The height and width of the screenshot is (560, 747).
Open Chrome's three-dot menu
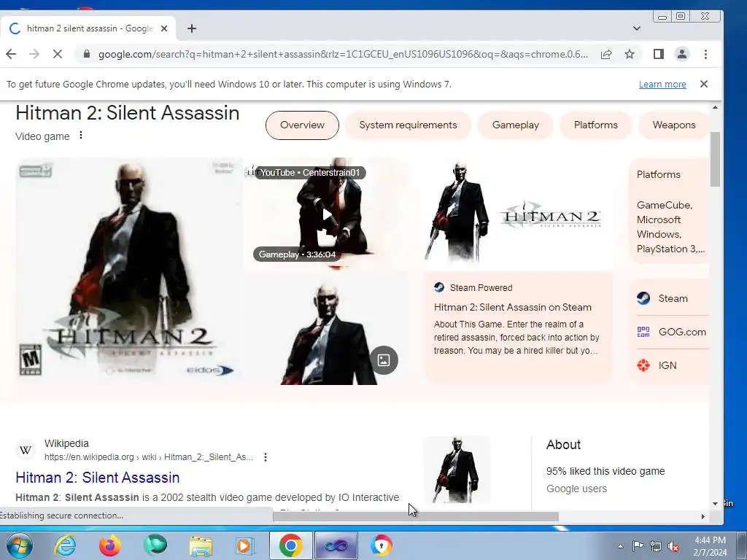(705, 54)
